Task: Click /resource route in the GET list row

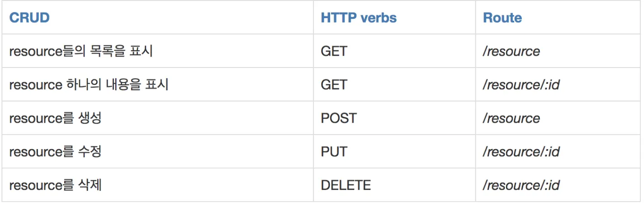Action: (x=511, y=51)
